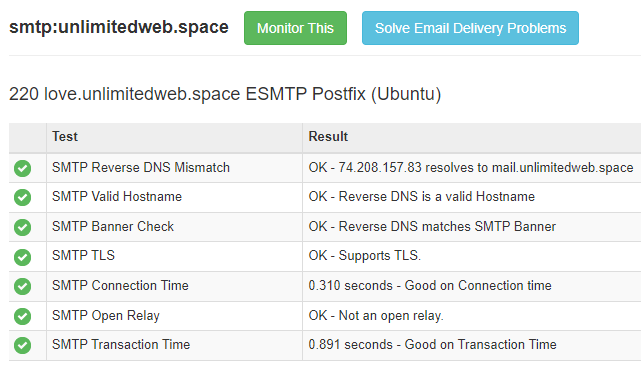The width and height of the screenshot is (641, 368).
Task: Select the Result column header
Action: pos(328,137)
